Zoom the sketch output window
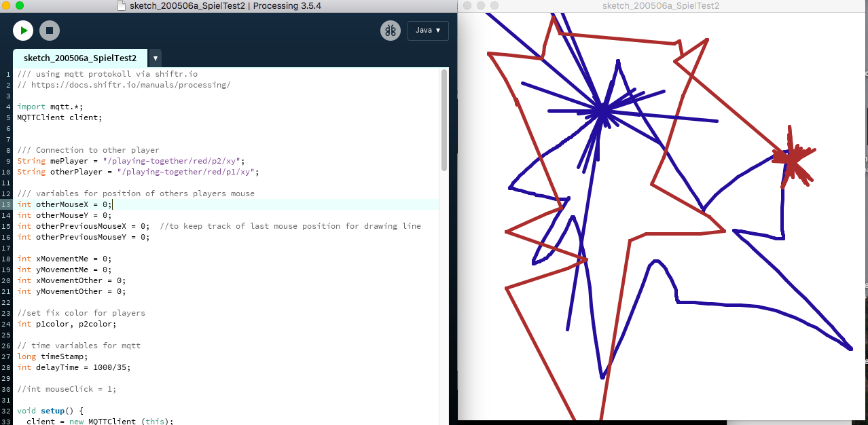Screen dimensions: 868x425 (x=494, y=5)
